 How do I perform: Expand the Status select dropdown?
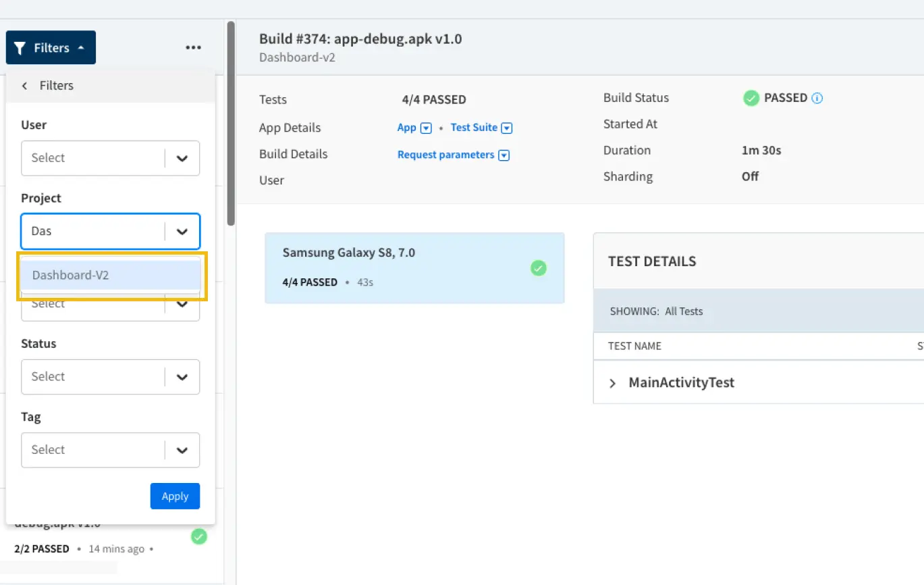pos(110,377)
